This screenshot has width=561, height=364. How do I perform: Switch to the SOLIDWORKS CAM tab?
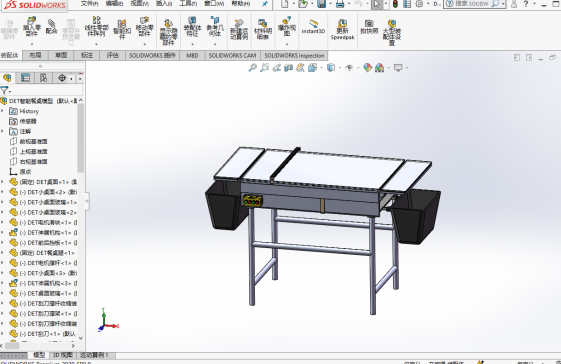tap(233, 55)
